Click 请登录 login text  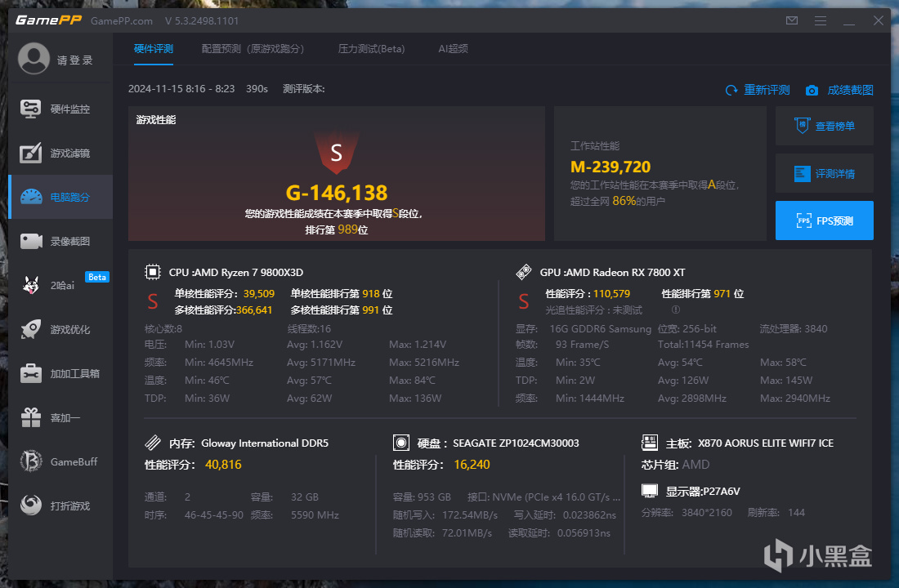coord(74,60)
